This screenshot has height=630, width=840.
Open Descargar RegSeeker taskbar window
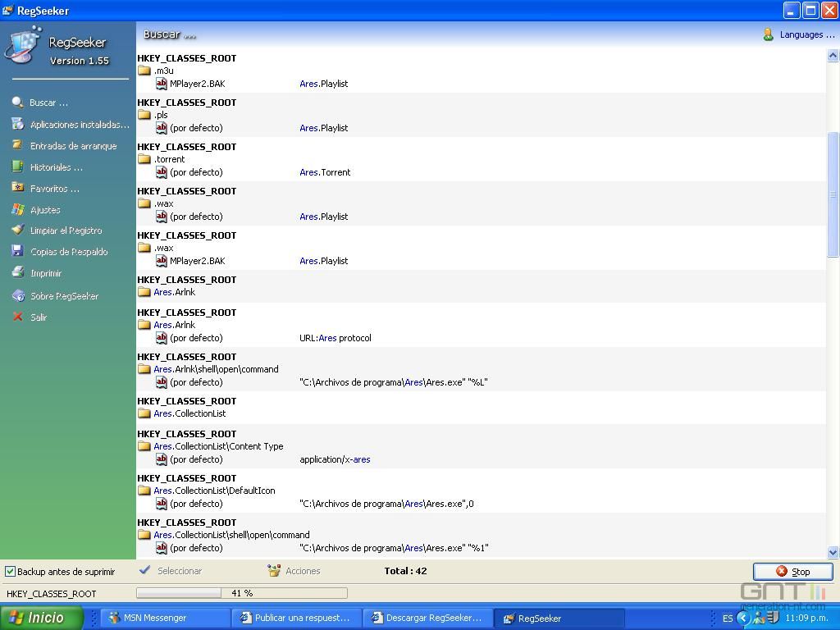(x=427, y=618)
